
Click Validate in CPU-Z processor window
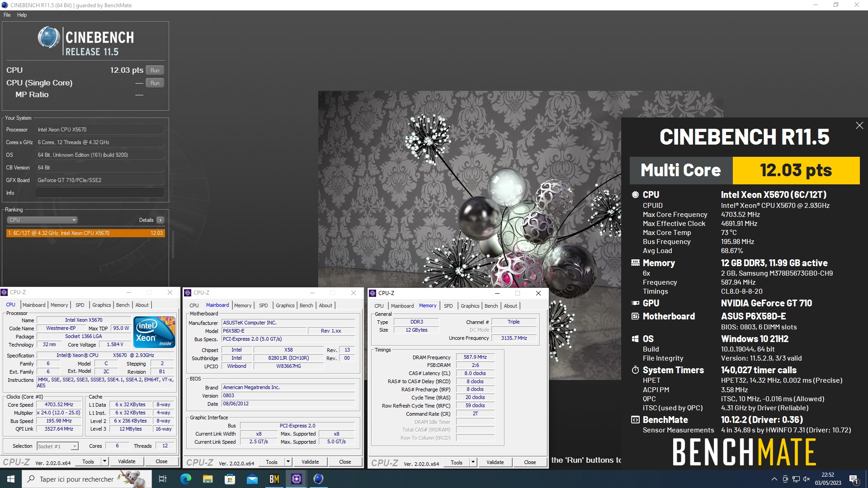point(127,461)
